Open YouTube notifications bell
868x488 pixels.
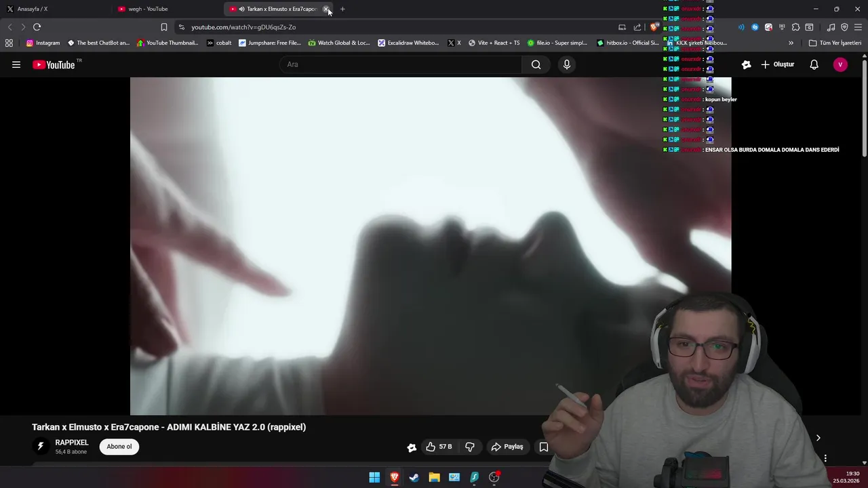pyautogui.click(x=814, y=64)
